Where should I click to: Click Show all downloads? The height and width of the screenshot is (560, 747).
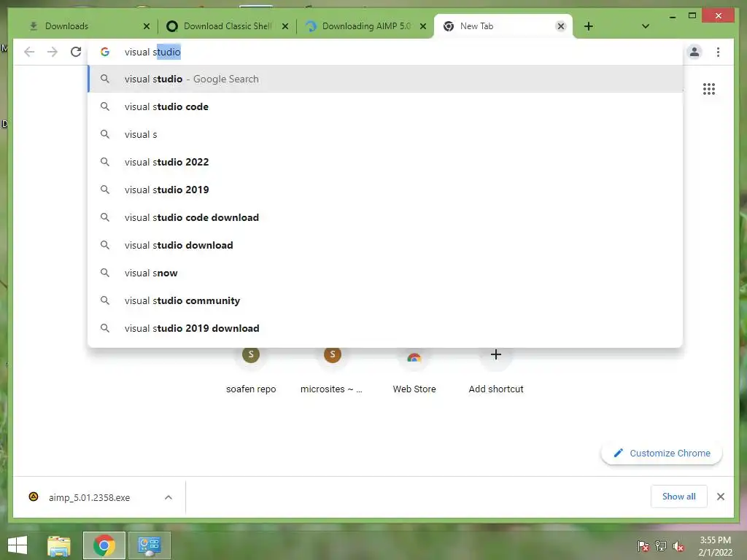coord(679,497)
